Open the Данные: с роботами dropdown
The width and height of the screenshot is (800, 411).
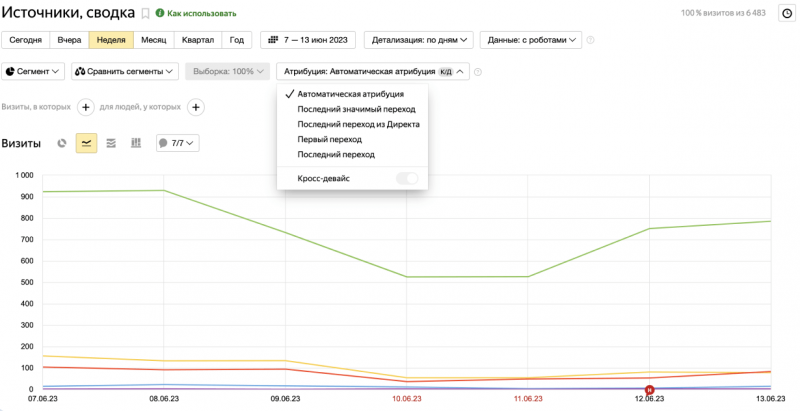pyautogui.click(x=530, y=41)
